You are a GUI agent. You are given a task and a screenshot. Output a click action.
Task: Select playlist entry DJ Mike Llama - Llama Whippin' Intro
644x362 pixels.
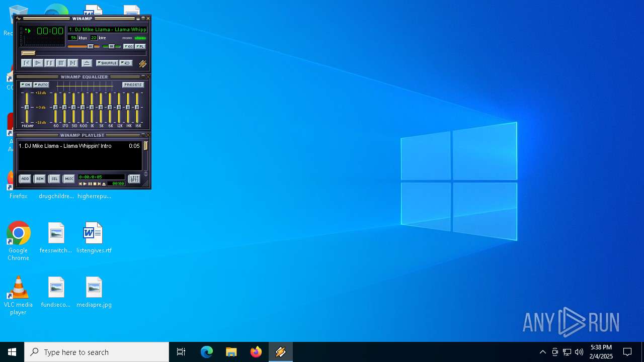79,146
